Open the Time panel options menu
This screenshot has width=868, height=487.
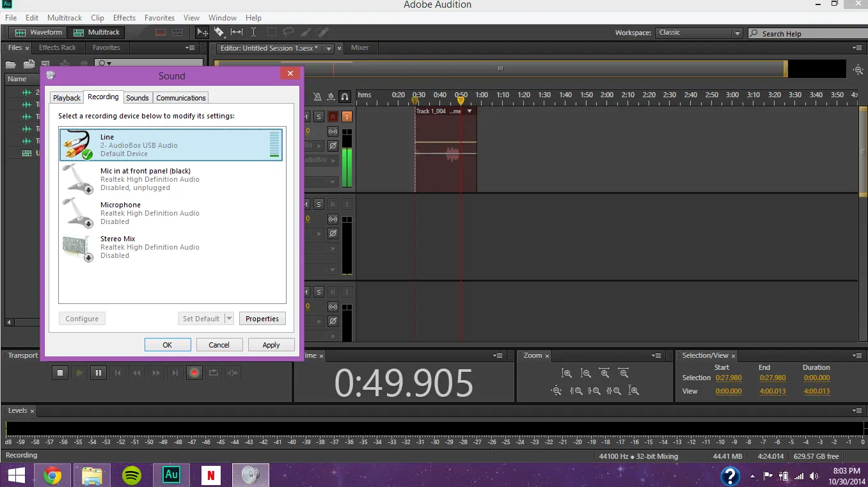click(x=498, y=355)
